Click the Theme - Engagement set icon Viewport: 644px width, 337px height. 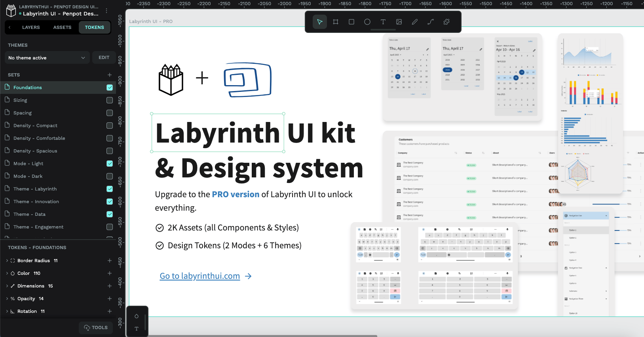coord(7,227)
